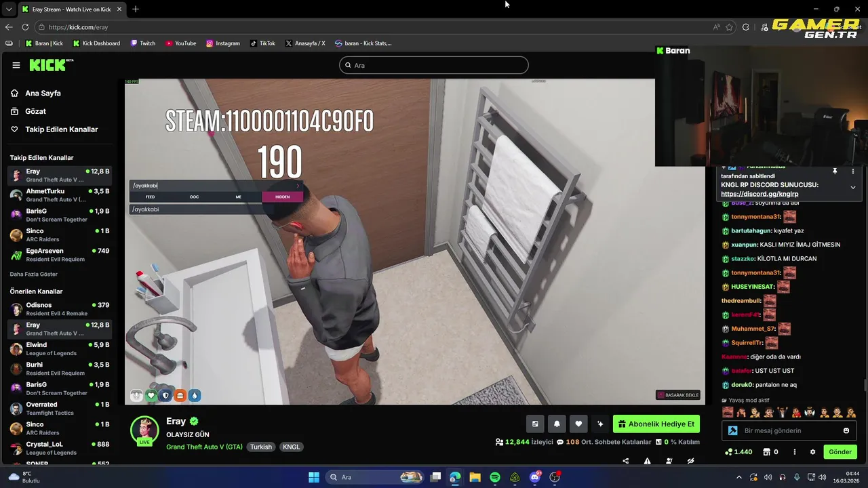Viewport: 868px width, 488px height.
Task: Select the HIDDEN tab in game chat
Action: [283, 197]
